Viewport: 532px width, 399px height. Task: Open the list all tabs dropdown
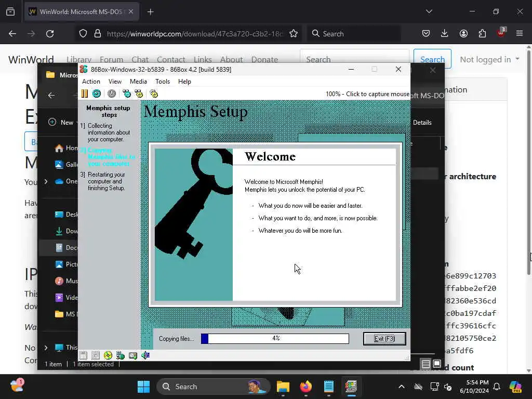429,11
